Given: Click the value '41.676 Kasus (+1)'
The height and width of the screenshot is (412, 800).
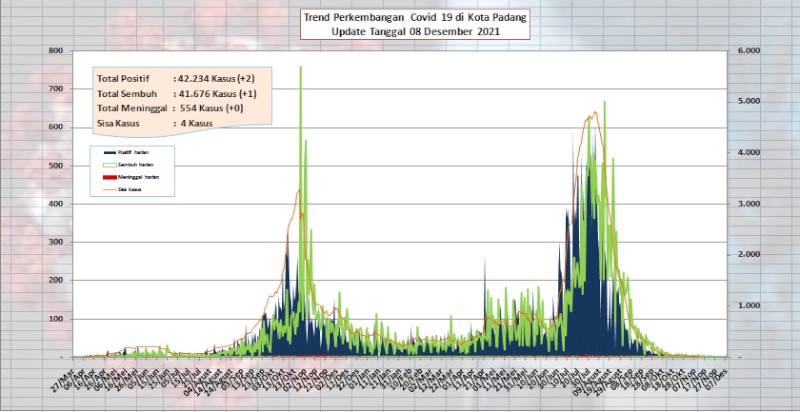Looking at the screenshot, I should point(217,94).
